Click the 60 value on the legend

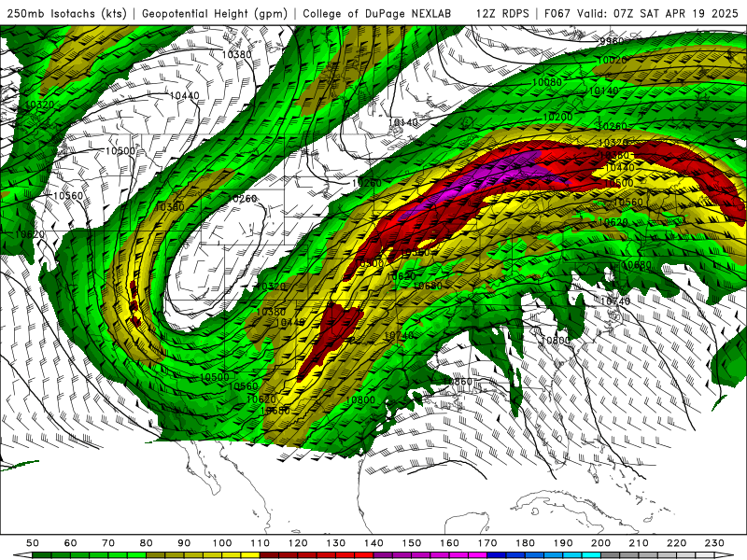point(71,543)
